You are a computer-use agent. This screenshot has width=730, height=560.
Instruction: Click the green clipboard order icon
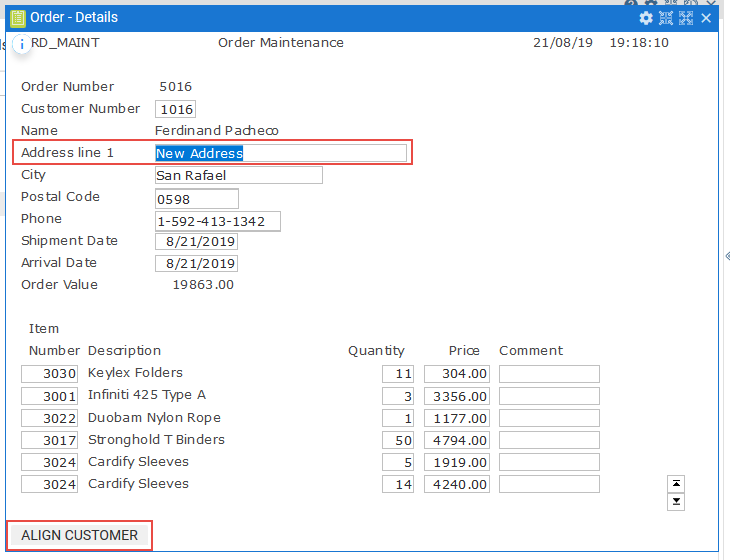click(x=17, y=18)
